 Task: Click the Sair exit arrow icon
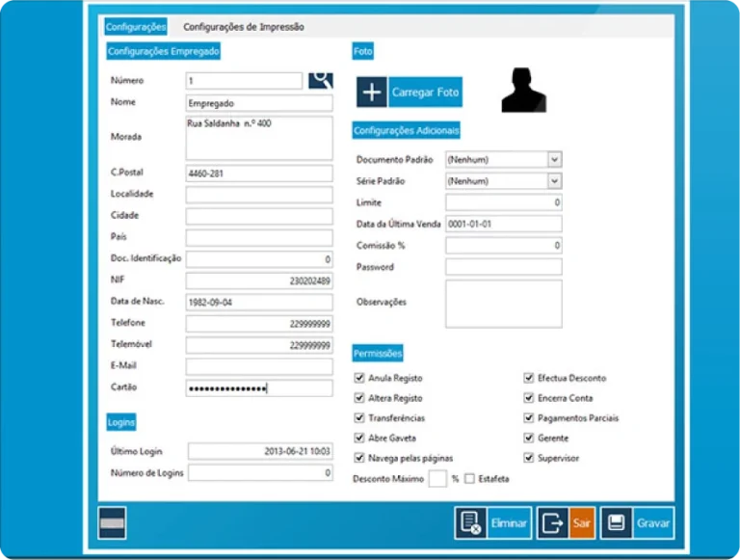[553, 523]
